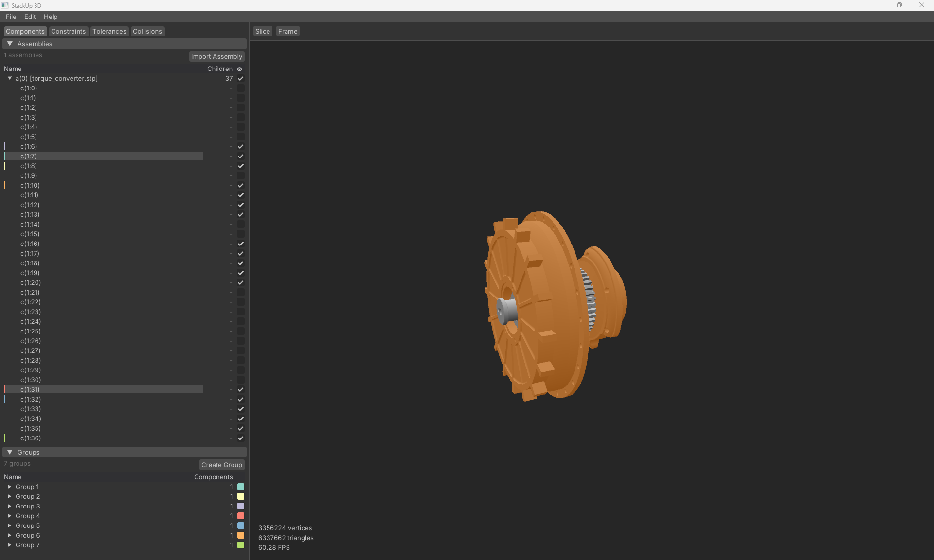Screen dimensions: 934x560
Task: Click the StackUp 3D application icon
Action: point(5,5)
